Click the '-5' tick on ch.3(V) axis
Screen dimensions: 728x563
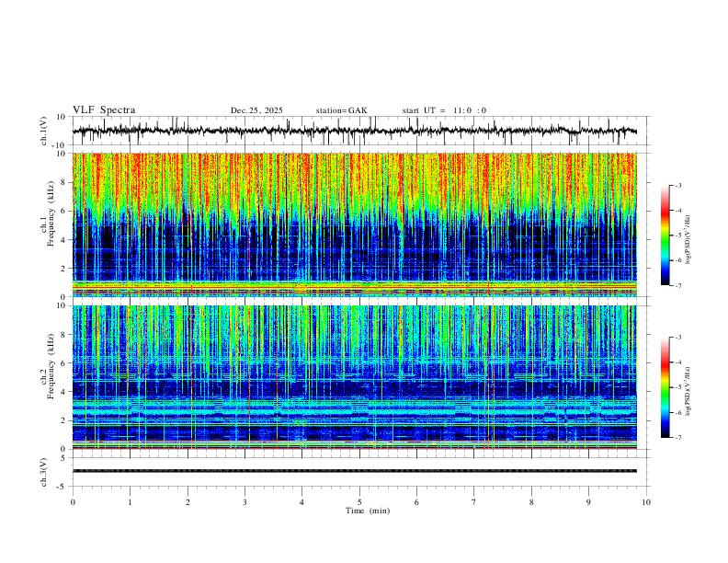point(62,487)
